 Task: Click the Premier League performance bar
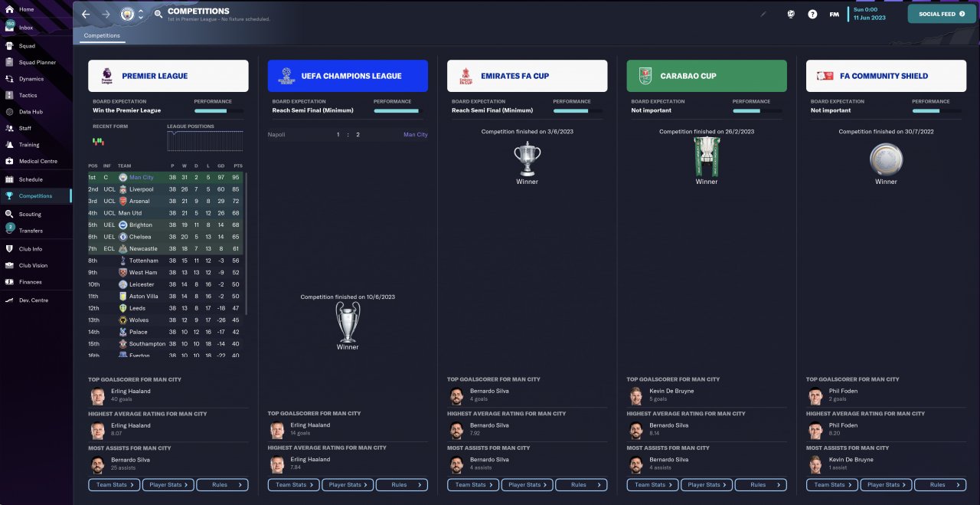click(219, 110)
